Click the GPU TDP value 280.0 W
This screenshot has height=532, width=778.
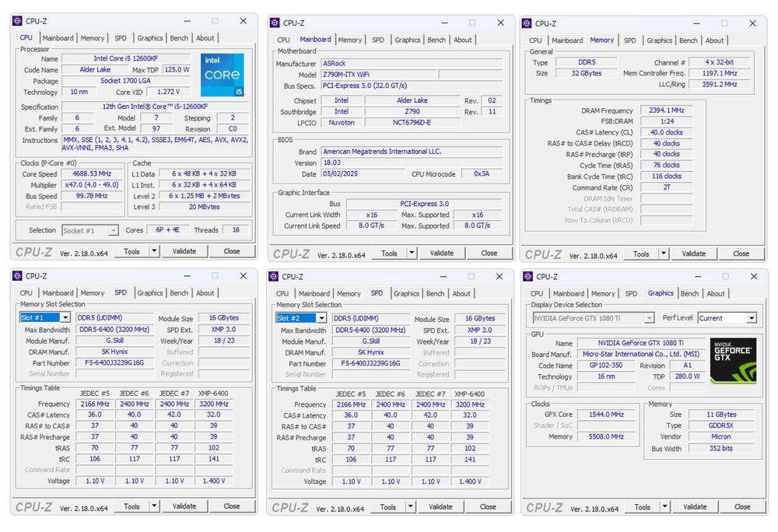687,376
